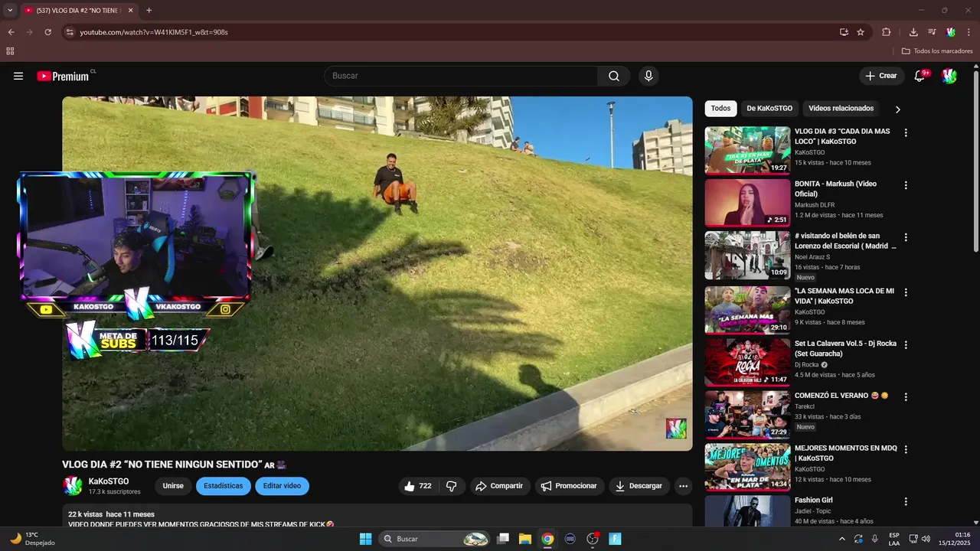Open VLOG DIA #3 video thumbnail
Viewport: 980px width, 551px height.
(x=747, y=150)
